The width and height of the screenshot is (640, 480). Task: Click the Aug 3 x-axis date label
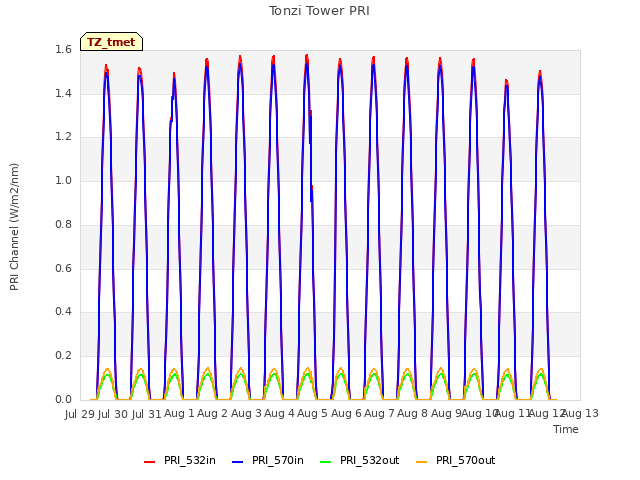coord(246,414)
